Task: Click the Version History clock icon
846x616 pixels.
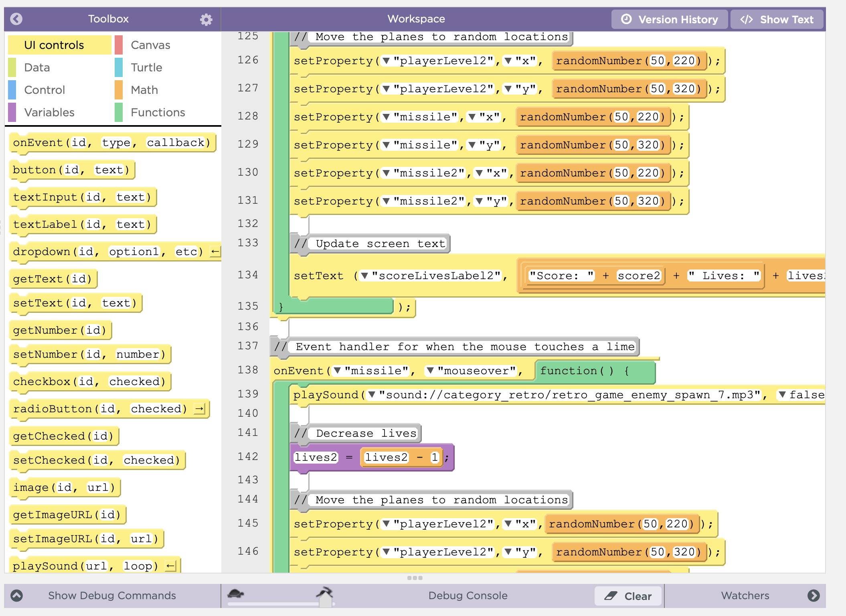Action: click(x=626, y=19)
